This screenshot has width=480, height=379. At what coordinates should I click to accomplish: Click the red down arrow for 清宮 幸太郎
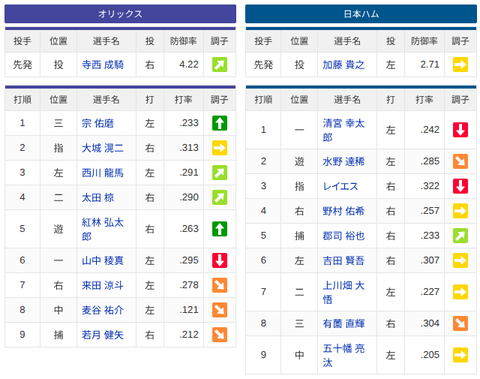pos(460,130)
